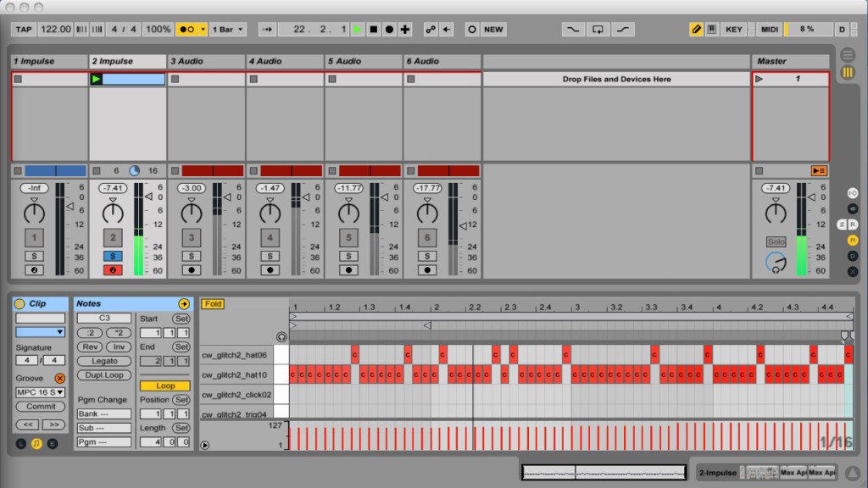This screenshot has height=488, width=868.
Task: Arm track 3 Audio for recording
Action: [x=192, y=270]
